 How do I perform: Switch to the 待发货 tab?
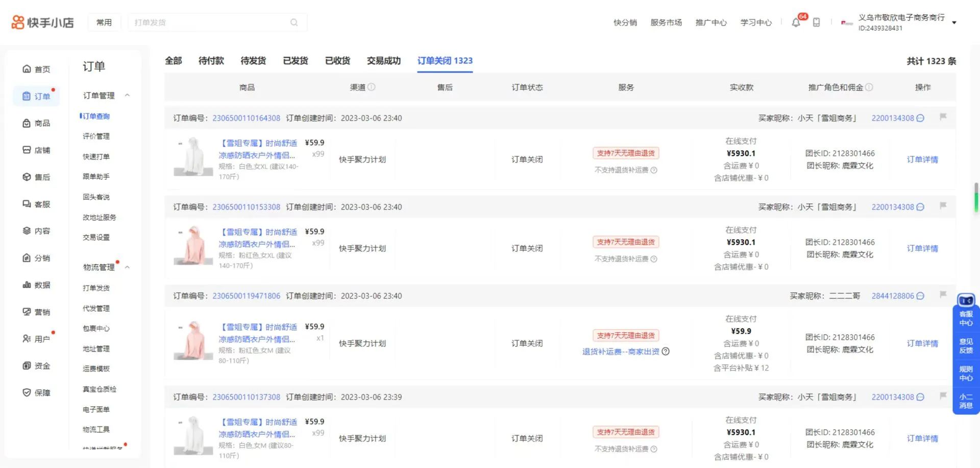tap(252, 61)
